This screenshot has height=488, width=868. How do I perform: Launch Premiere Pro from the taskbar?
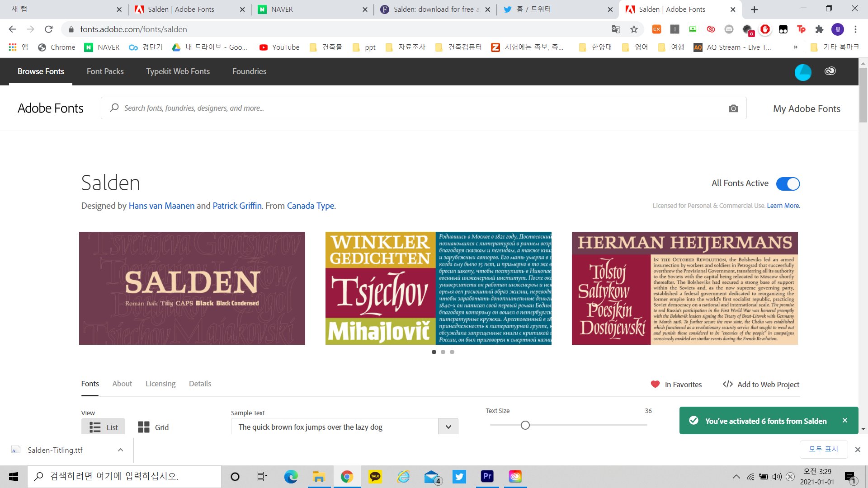[487, 476]
